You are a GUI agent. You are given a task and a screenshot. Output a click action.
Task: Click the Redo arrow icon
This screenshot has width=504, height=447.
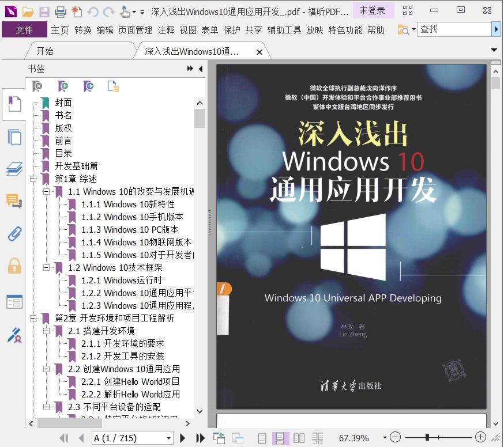tap(109, 12)
